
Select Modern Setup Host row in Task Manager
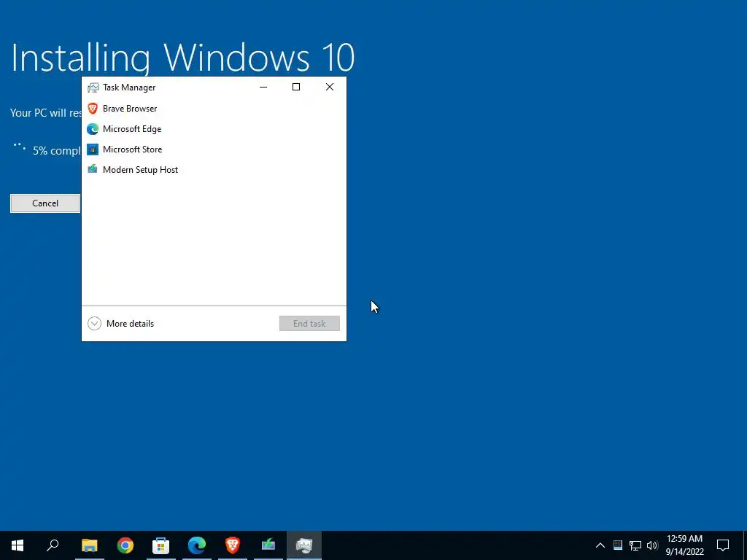(x=214, y=170)
